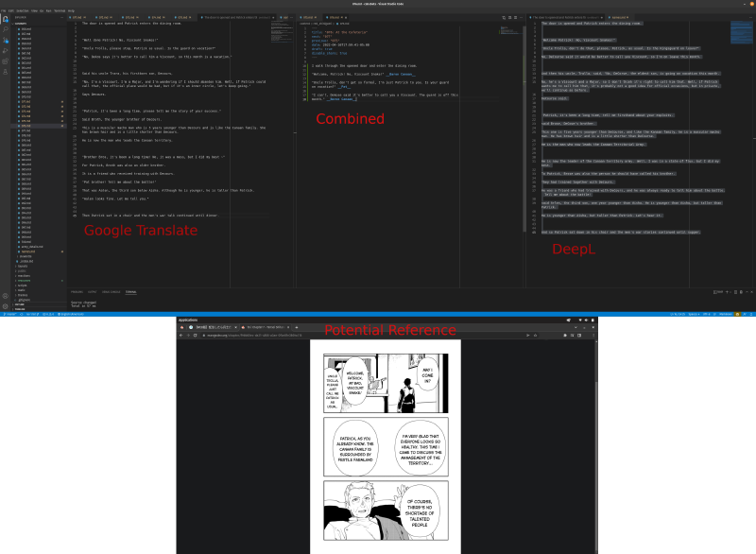The height and width of the screenshot is (554, 756).
Task: Open the Edit menu
Action: (10, 10)
